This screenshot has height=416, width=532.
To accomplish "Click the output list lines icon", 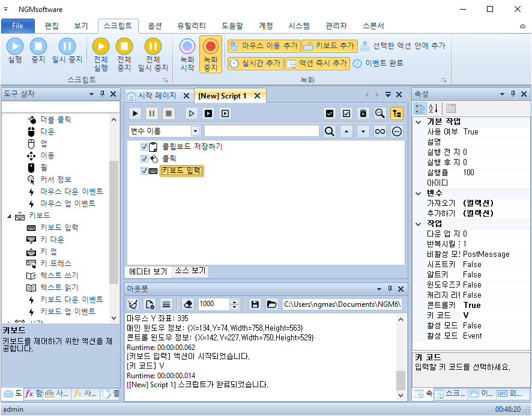I will coord(166,304).
